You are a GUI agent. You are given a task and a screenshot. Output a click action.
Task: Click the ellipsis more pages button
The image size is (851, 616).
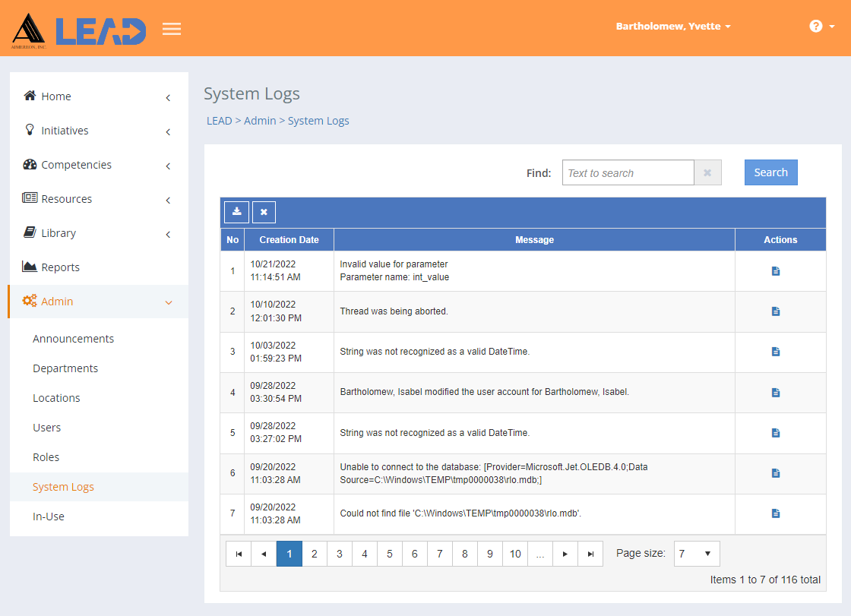click(540, 554)
